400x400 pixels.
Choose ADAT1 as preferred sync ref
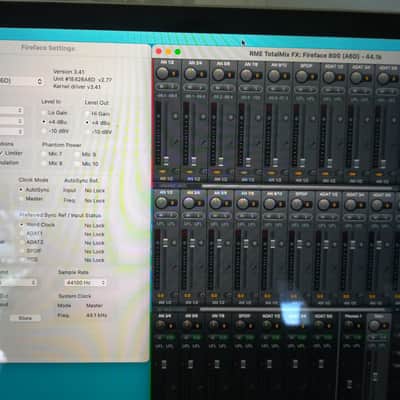pos(23,233)
